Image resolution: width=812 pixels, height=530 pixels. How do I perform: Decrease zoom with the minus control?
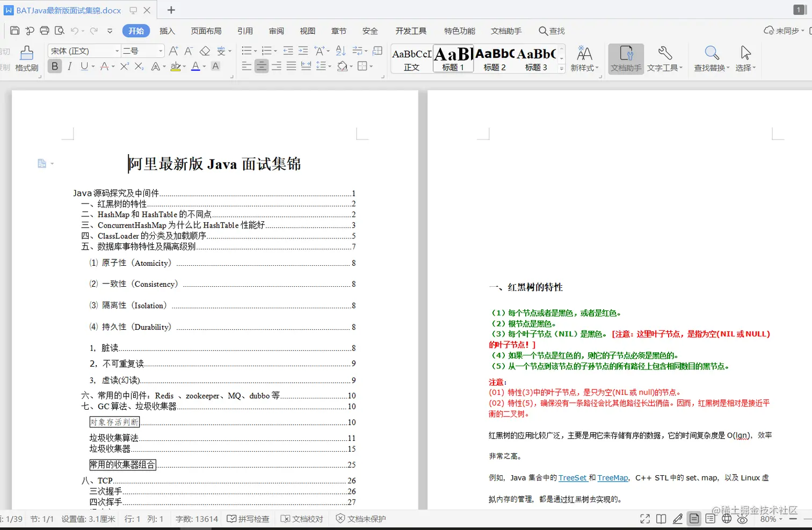pos(793,519)
